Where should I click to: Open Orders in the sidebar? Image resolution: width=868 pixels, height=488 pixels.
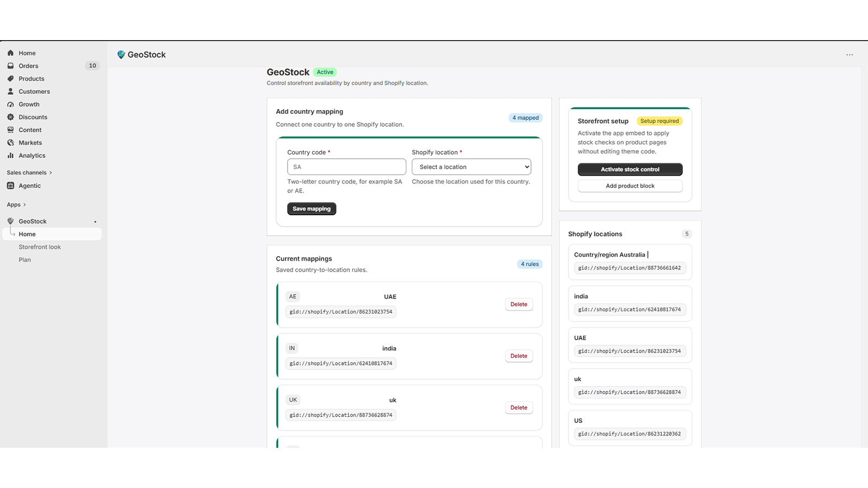(28, 66)
